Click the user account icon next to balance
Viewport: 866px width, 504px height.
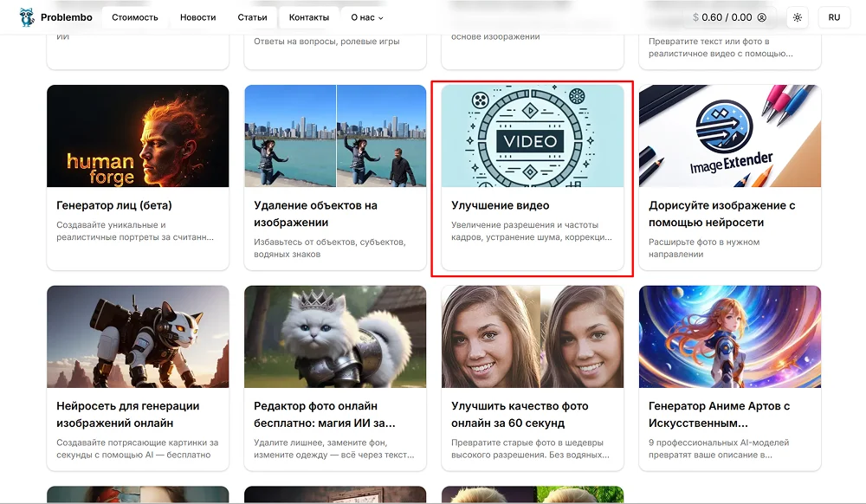[762, 17]
